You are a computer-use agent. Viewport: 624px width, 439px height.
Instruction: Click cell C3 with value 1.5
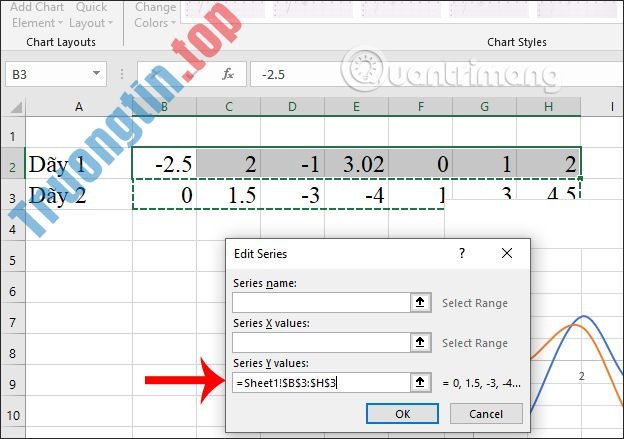[x=228, y=195]
